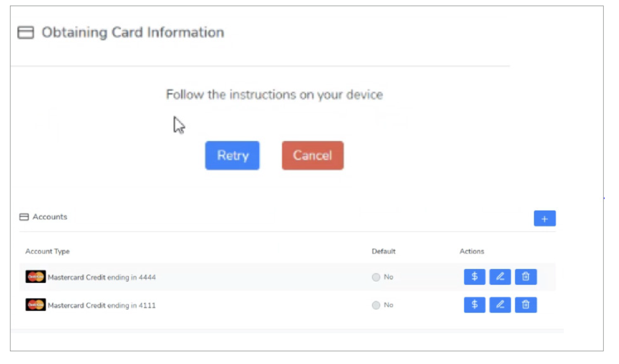619x364 pixels.
Task: Click the trash delete icon for card 4444
Action: coord(526,277)
